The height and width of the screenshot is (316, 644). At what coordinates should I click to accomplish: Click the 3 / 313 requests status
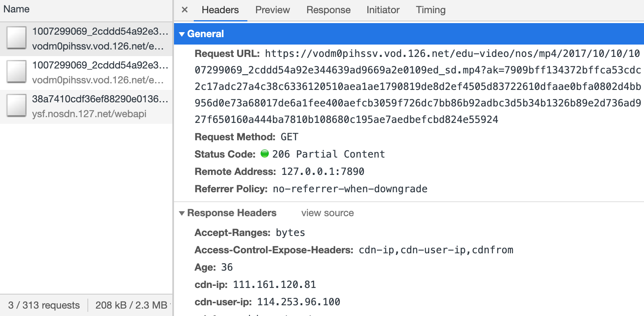44,305
